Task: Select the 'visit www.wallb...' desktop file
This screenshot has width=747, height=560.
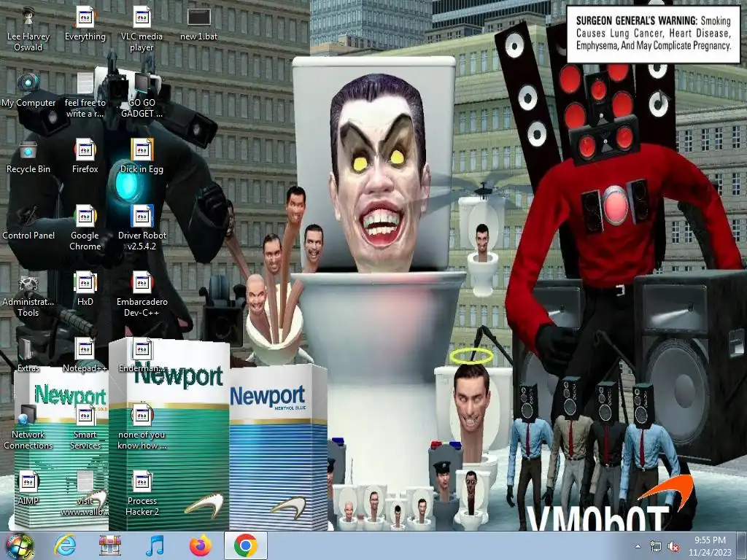Action: pos(85,494)
